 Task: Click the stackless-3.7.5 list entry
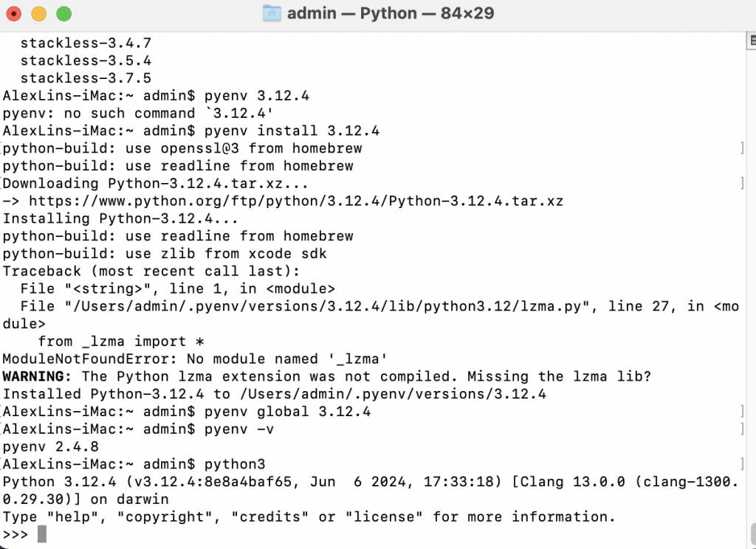86,78
